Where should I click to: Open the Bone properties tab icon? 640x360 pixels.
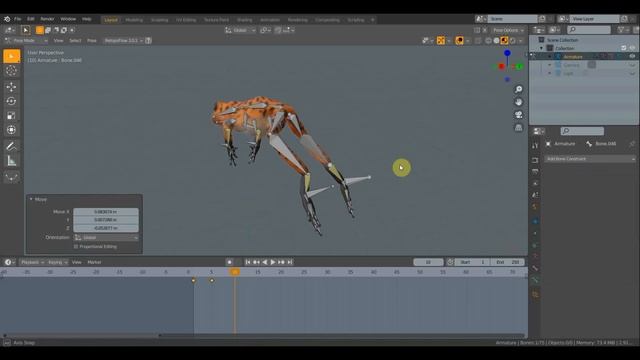[535, 268]
